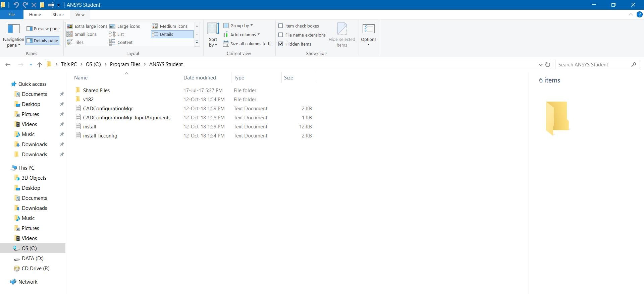Click the Undo icon in the title bar

pos(16,5)
